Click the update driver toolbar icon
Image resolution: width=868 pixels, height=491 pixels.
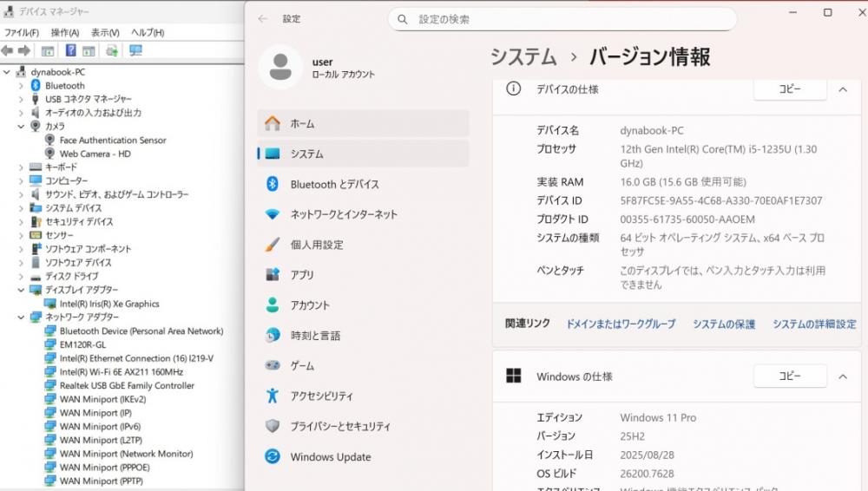112,51
